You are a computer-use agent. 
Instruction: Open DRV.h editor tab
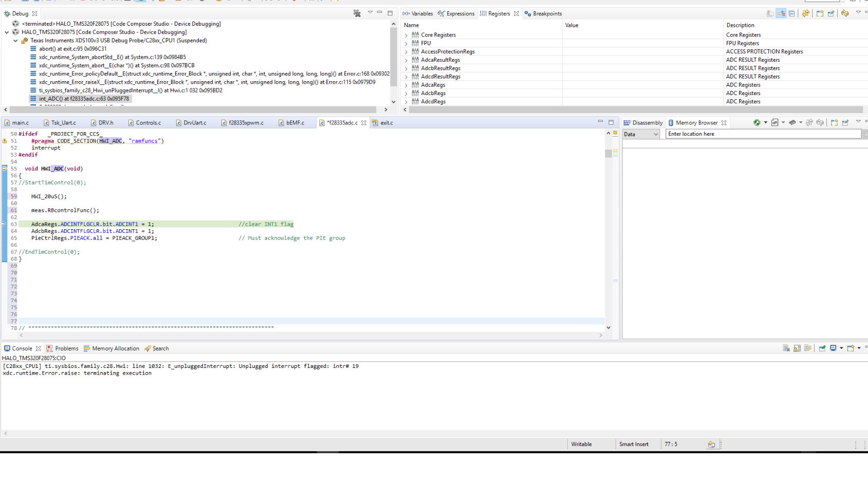point(102,123)
